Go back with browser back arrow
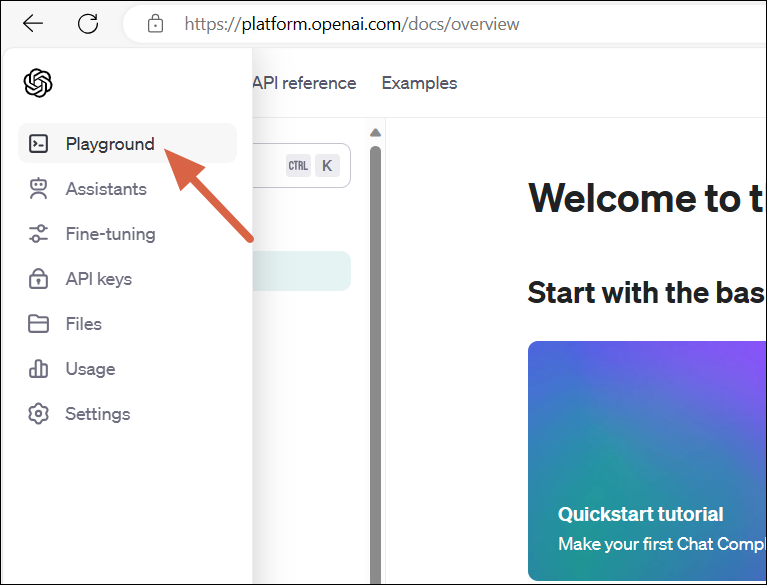Screen dimensions: 767x585 point(33,23)
